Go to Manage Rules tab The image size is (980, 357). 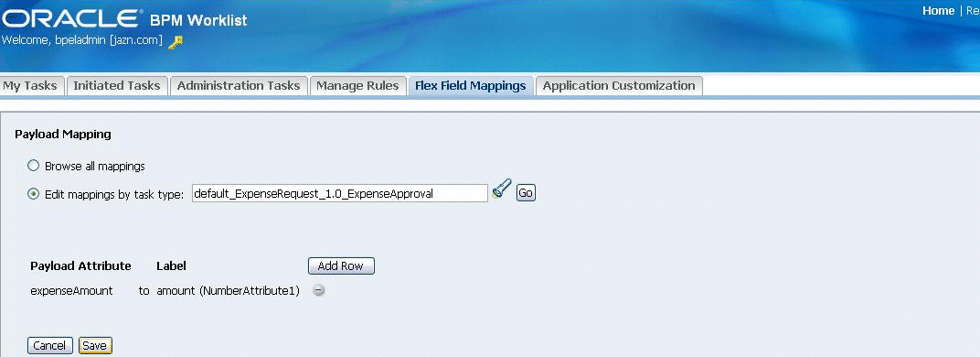pos(357,86)
